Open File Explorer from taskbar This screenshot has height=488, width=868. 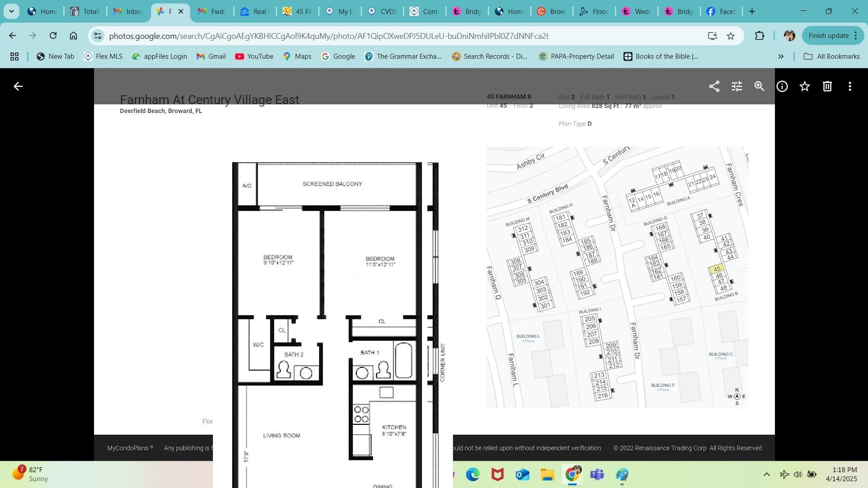click(547, 474)
